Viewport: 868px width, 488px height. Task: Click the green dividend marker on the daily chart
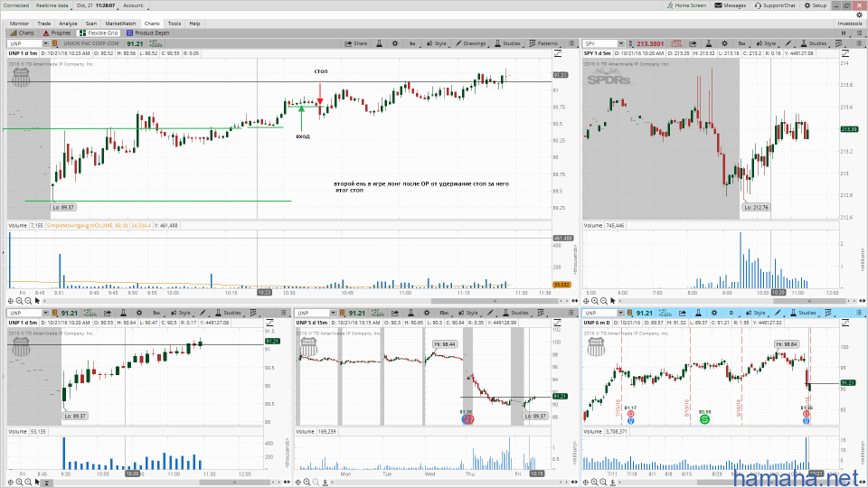(704, 419)
